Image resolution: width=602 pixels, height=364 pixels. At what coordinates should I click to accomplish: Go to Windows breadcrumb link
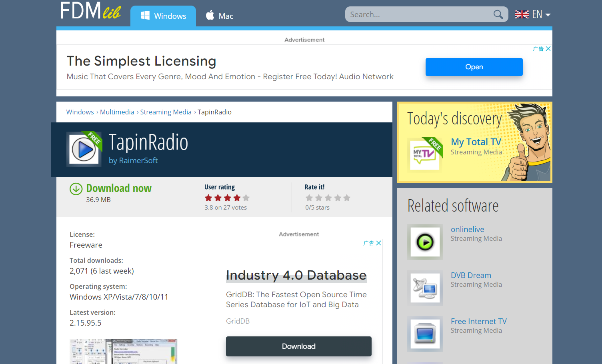(80, 112)
